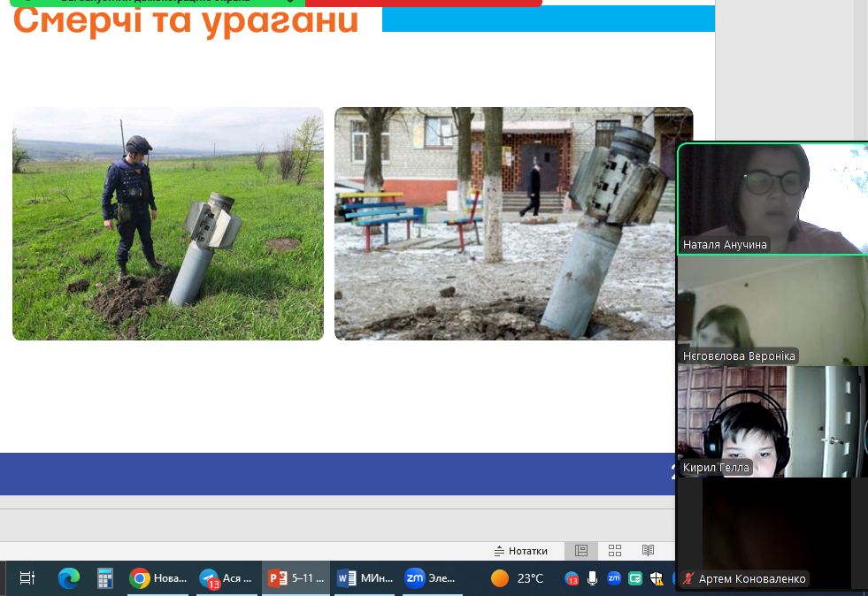Click the slide photo of officer beside rocket
The image size is (868, 596).
click(168, 224)
